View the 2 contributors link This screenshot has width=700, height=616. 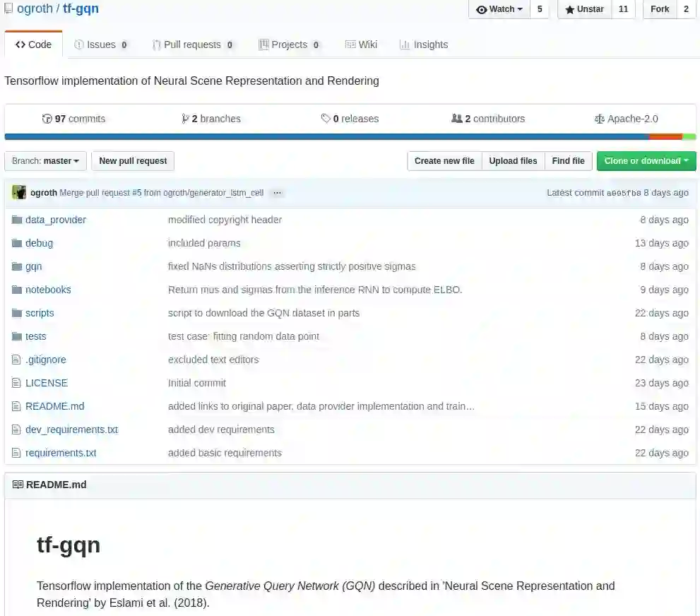(x=488, y=119)
